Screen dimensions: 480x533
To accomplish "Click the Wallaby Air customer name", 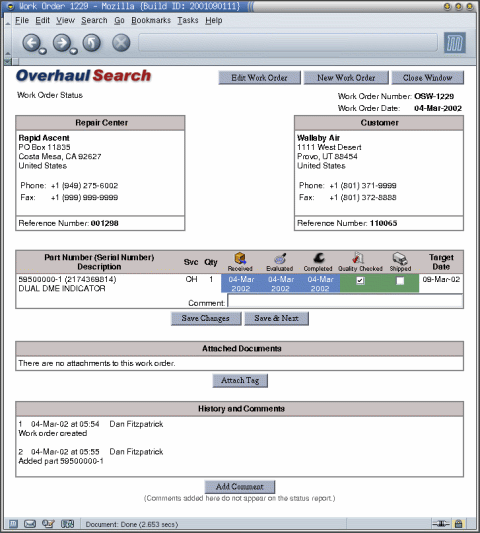I will 318,138.
